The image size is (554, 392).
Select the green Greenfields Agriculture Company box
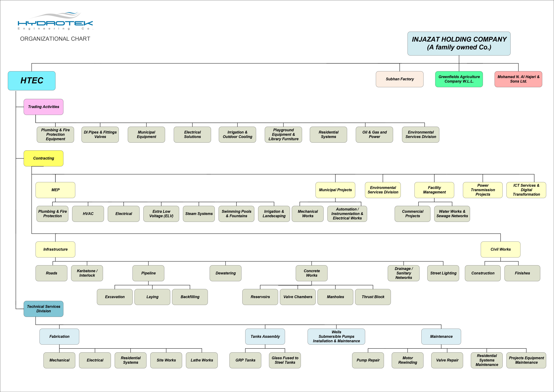coord(459,79)
